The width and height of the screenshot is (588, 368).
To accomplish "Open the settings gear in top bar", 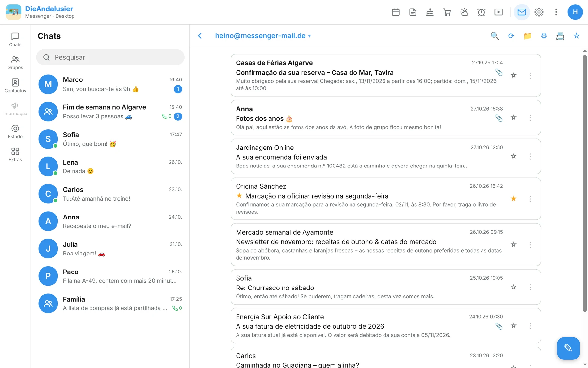I will coord(539,12).
